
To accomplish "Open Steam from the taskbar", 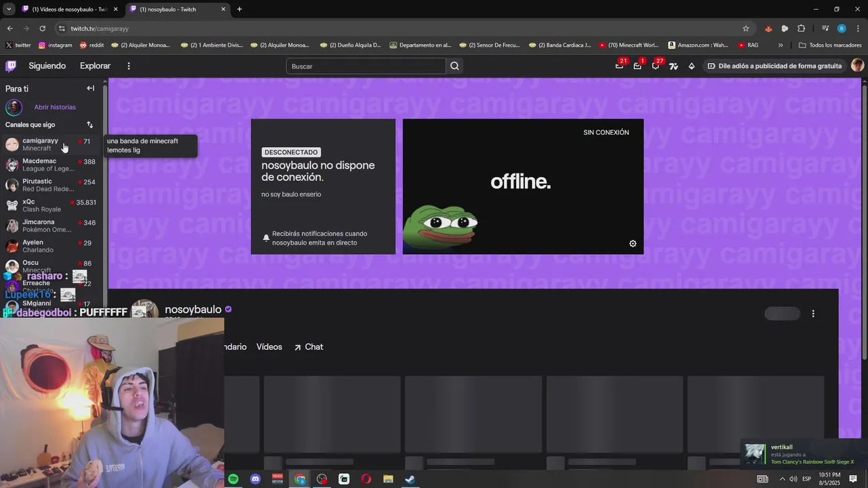I will [x=410, y=479].
